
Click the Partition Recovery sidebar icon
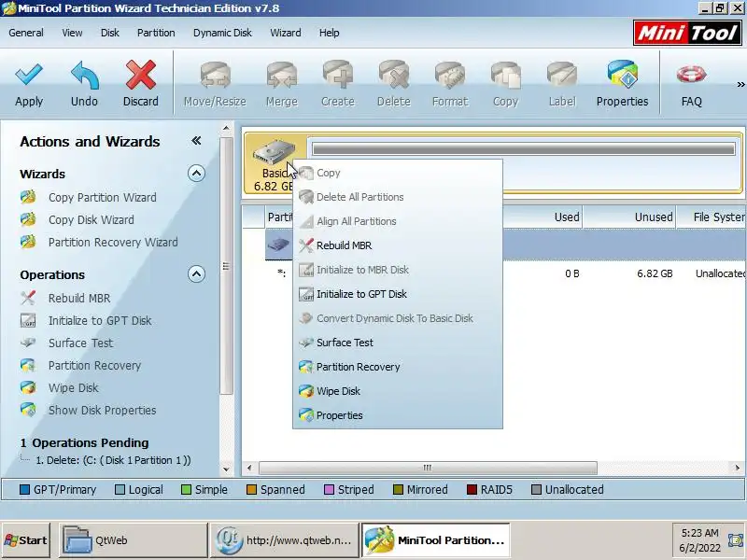click(x=28, y=365)
